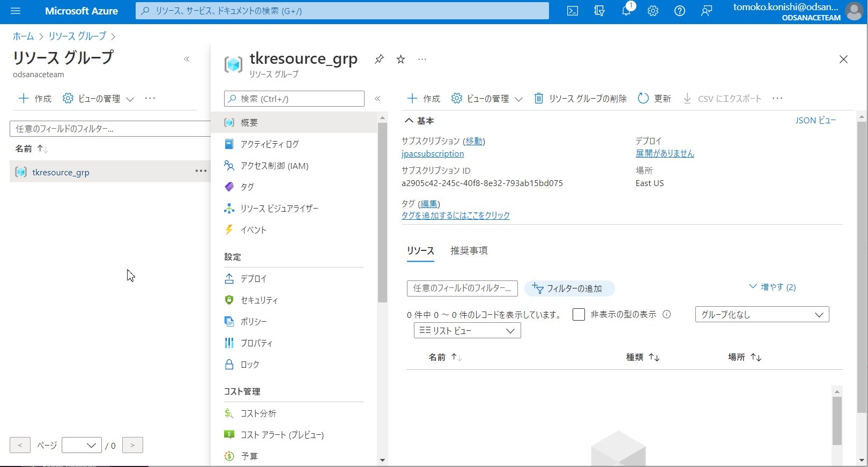Open the account avatar menu
Screen dimensions: 868x467
click(x=854, y=11)
